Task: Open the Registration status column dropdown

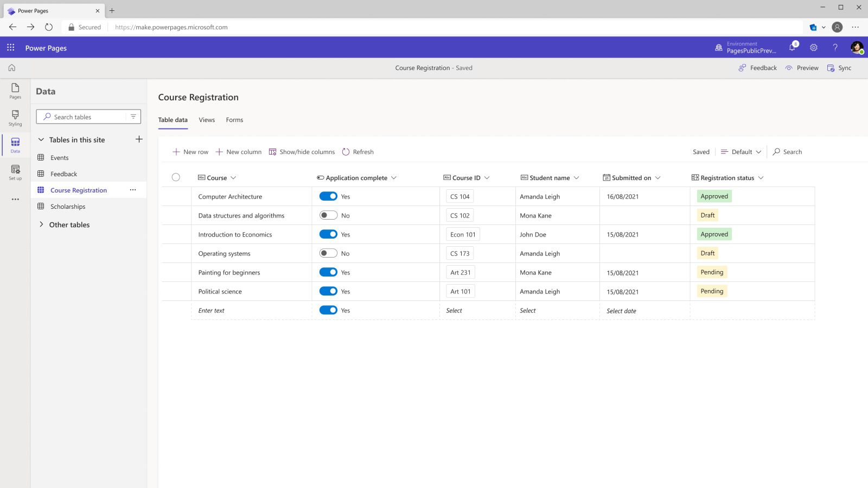Action: click(762, 177)
